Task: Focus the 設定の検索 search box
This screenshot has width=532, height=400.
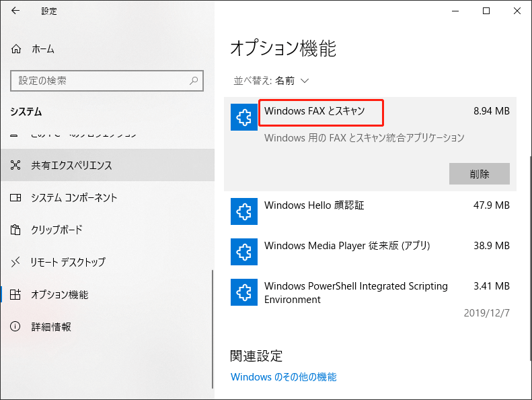Action: click(x=107, y=81)
